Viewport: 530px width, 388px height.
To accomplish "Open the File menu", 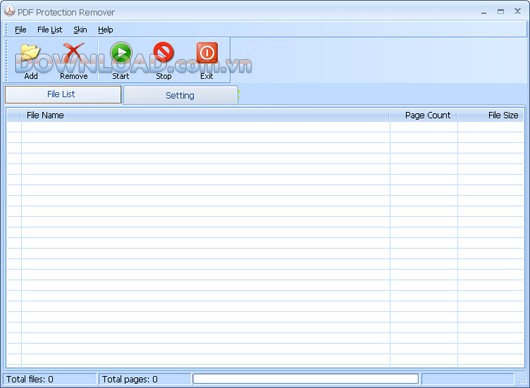I will 20,30.
